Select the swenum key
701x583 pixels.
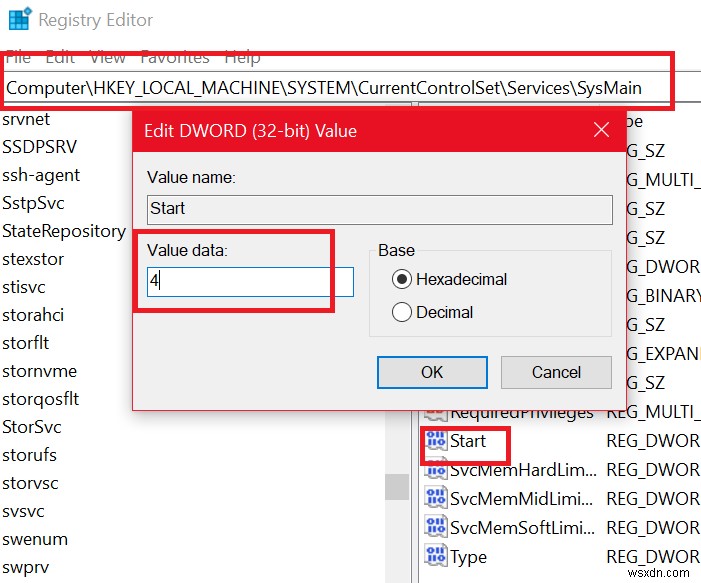(x=35, y=539)
